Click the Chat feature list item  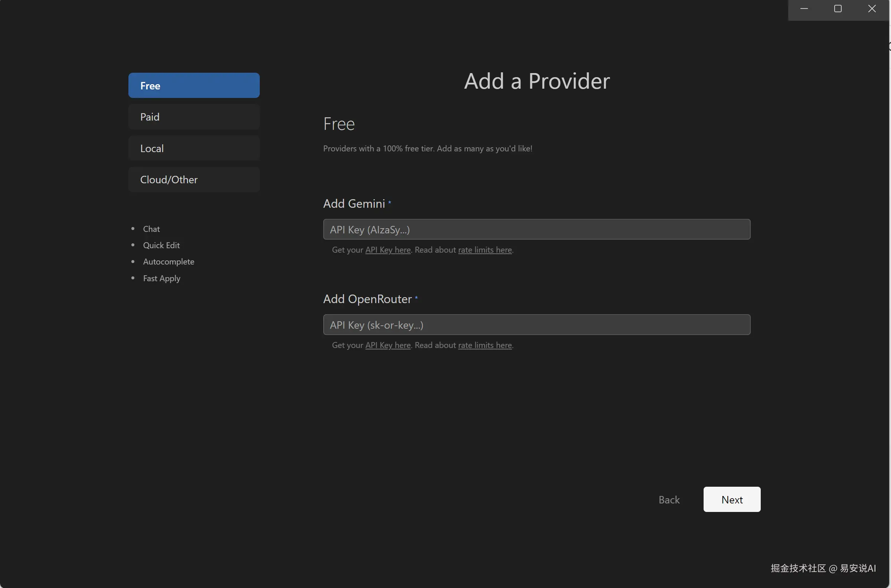click(x=151, y=229)
